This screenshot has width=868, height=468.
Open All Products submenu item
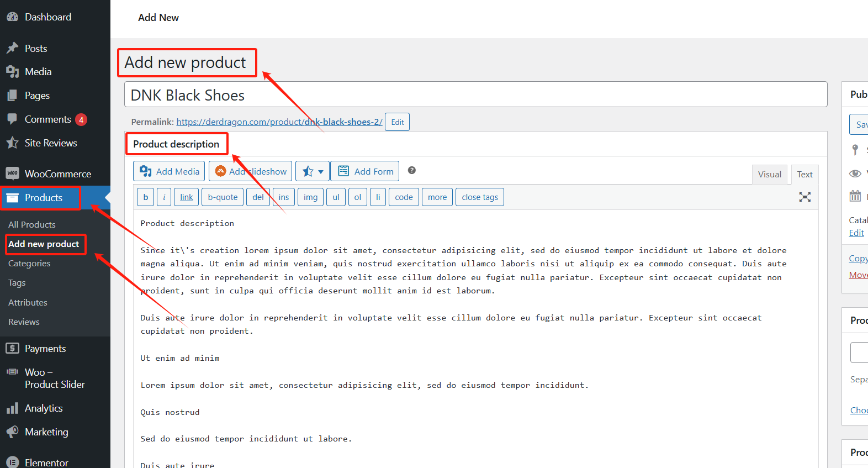[32, 225]
